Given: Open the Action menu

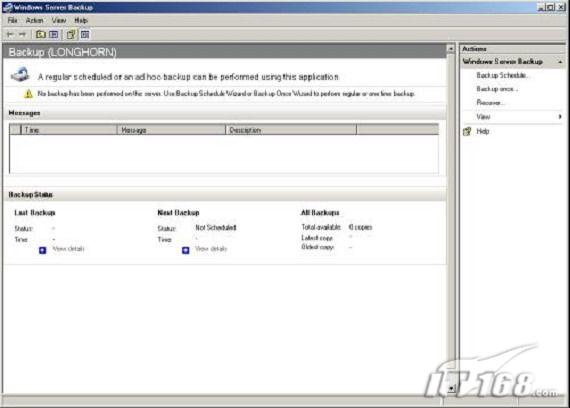Looking at the screenshot, I should coord(34,20).
